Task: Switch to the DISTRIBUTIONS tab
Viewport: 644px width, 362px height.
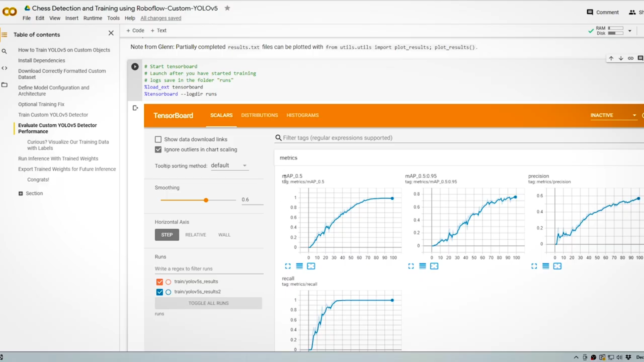Action: click(x=259, y=115)
